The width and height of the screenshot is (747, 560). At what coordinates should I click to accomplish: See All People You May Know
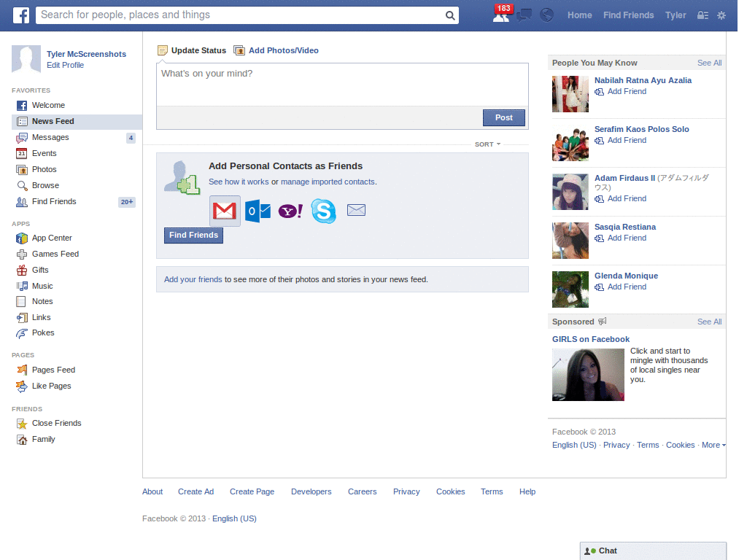(709, 63)
